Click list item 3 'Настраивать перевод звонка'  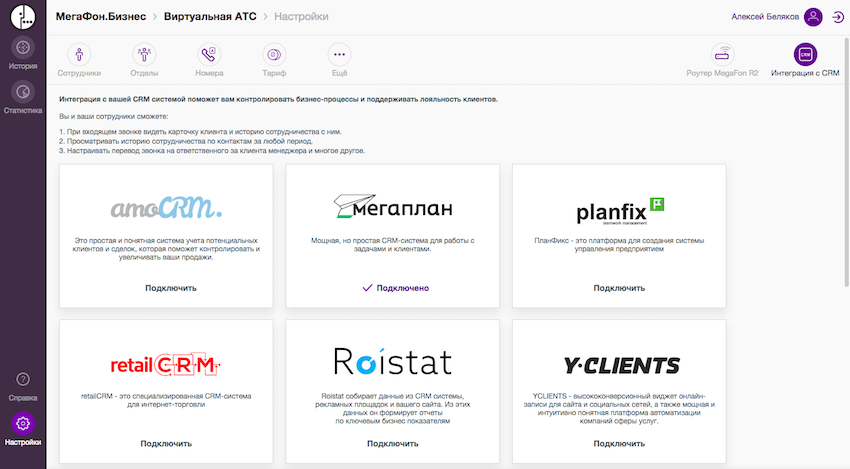point(211,151)
